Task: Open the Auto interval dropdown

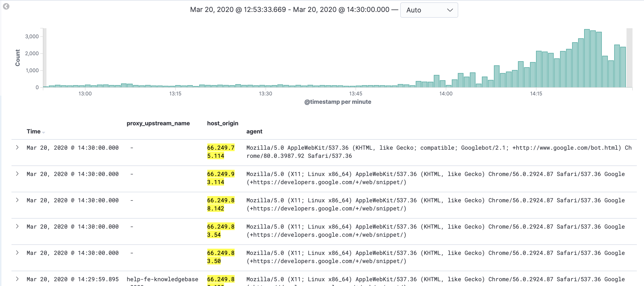Action: (x=429, y=10)
